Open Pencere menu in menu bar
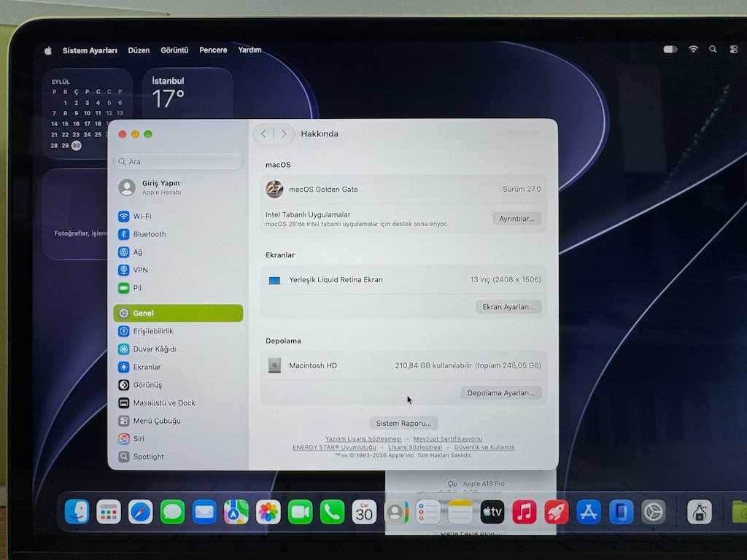Image resolution: width=747 pixels, height=560 pixels. [x=213, y=50]
